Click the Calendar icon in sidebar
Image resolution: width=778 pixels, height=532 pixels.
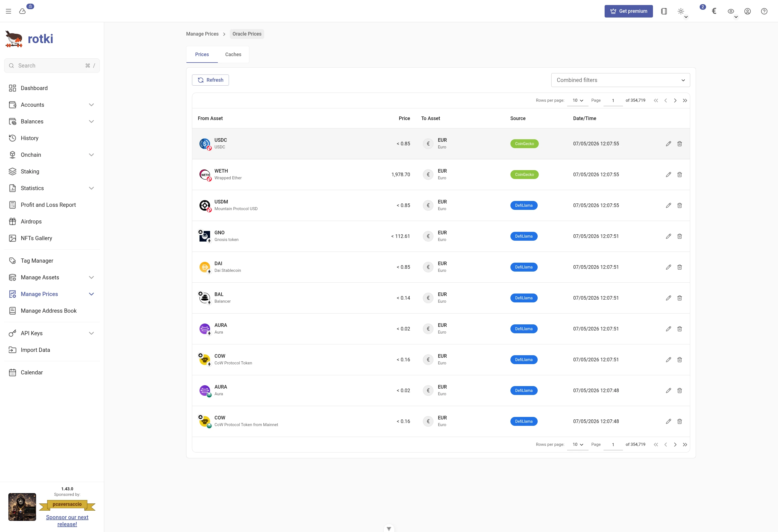coord(13,372)
